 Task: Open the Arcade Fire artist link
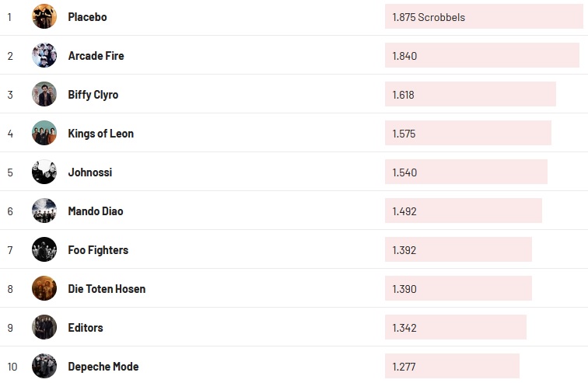96,56
